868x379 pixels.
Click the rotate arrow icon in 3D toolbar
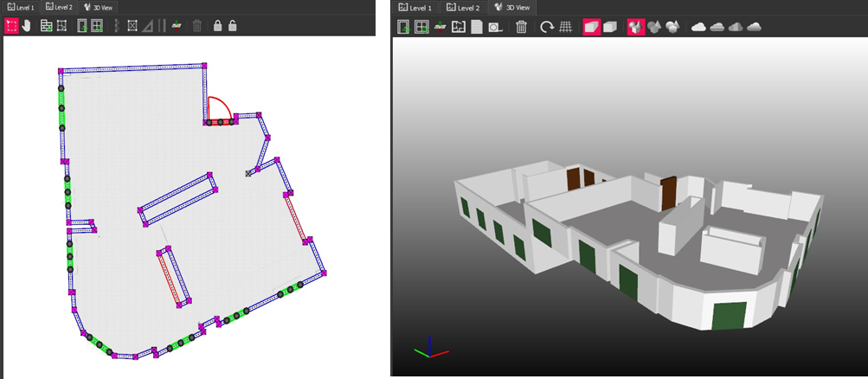(547, 27)
